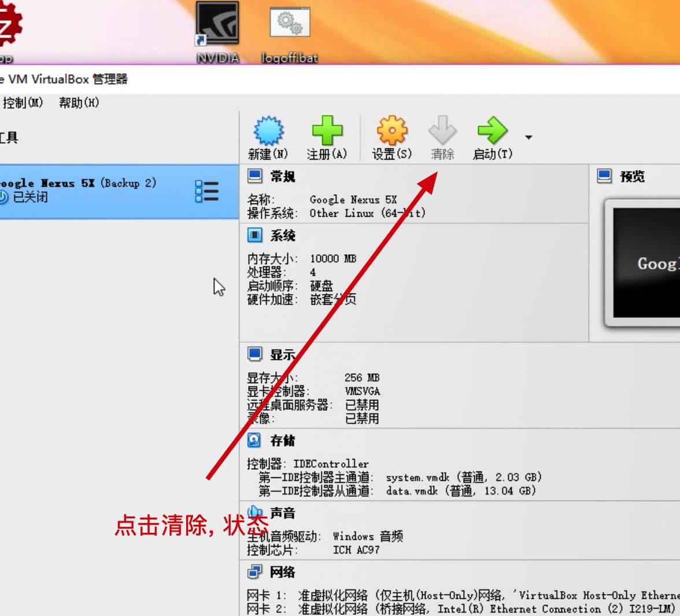Click the ICH AC97 audio chip value
This screenshot has width=680, height=616.
(356, 550)
